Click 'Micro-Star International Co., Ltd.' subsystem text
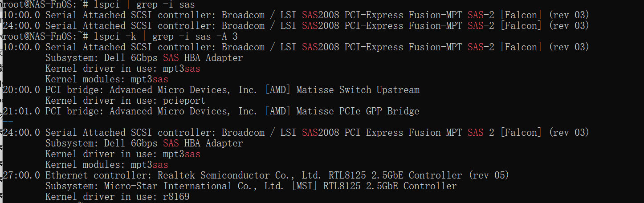Image resolution: width=644 pixels, height=203 pixels. 195,186
